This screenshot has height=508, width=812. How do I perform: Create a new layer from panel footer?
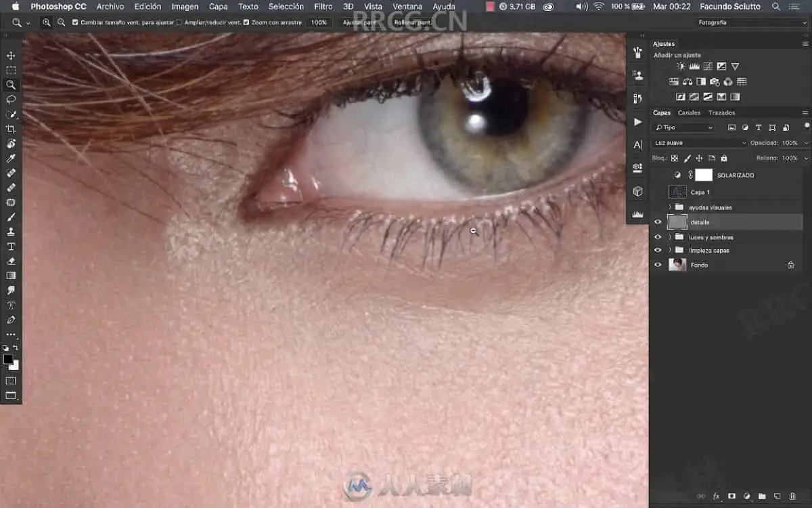777,496
